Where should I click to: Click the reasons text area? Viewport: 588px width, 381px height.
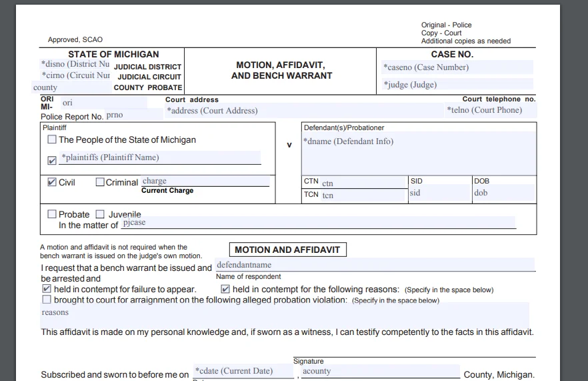click(x=285, y=315)
